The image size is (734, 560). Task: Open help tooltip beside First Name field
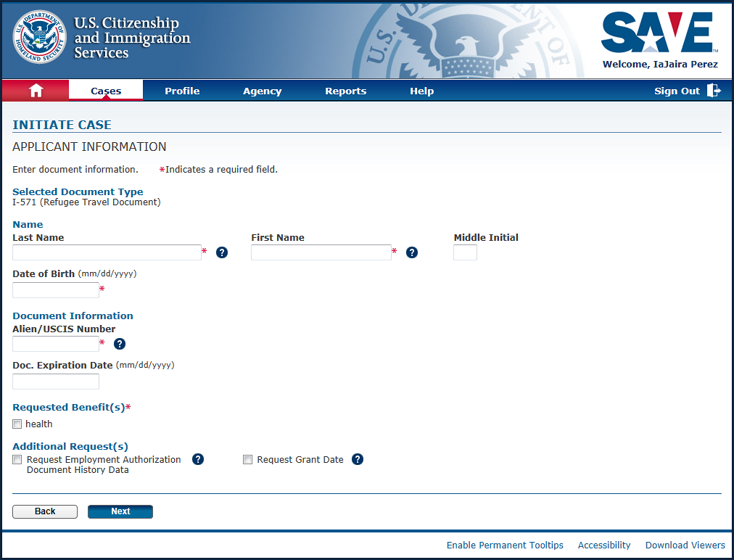click(x=412, y=252)
